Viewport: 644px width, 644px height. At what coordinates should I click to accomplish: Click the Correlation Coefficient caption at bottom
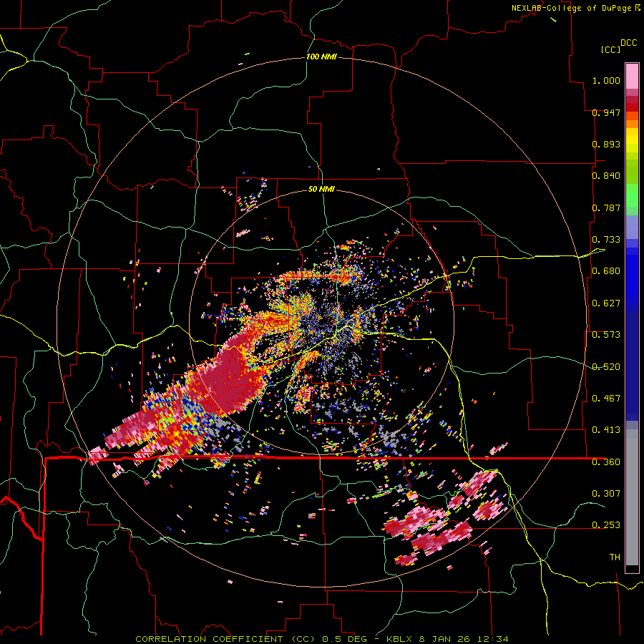322,639
